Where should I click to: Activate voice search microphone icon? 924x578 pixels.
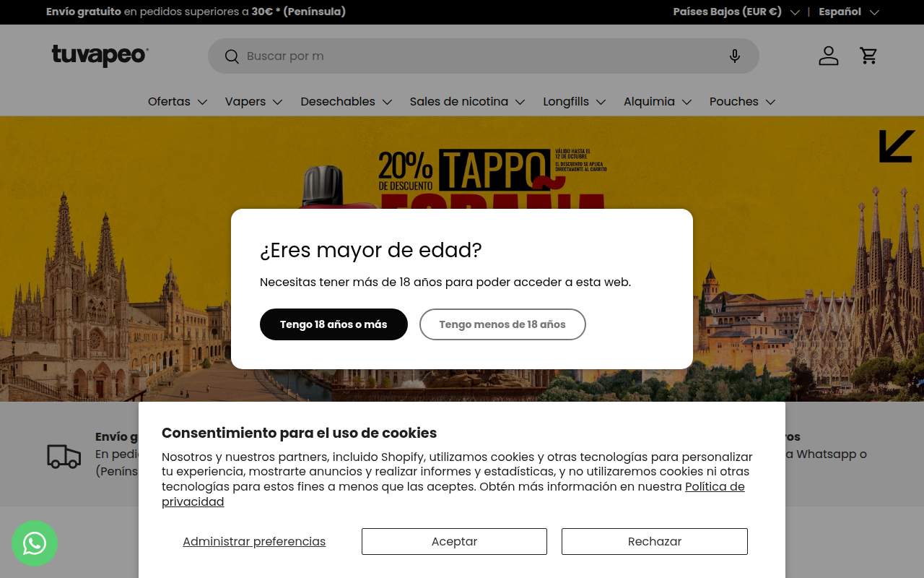click(x=734, y=56)
